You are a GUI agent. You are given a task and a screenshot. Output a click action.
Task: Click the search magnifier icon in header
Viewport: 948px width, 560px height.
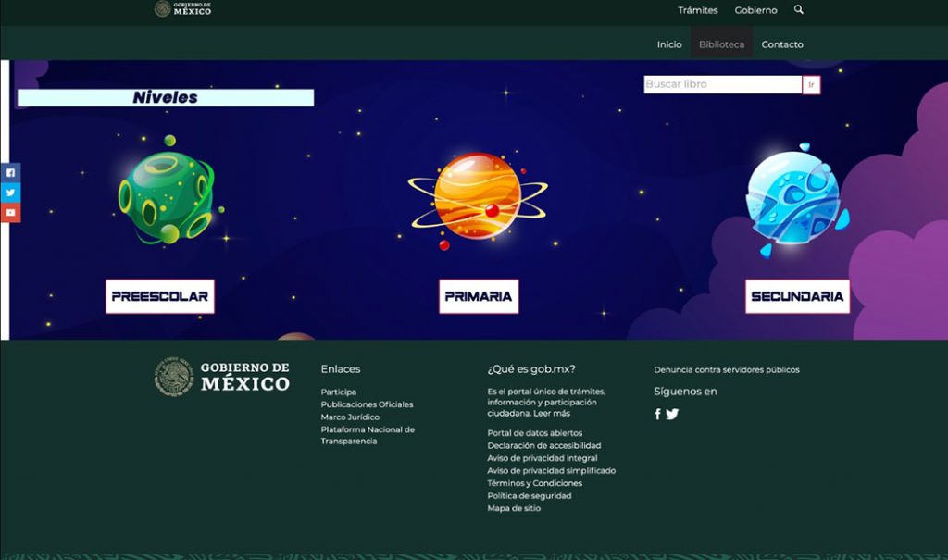pos(799,9)
